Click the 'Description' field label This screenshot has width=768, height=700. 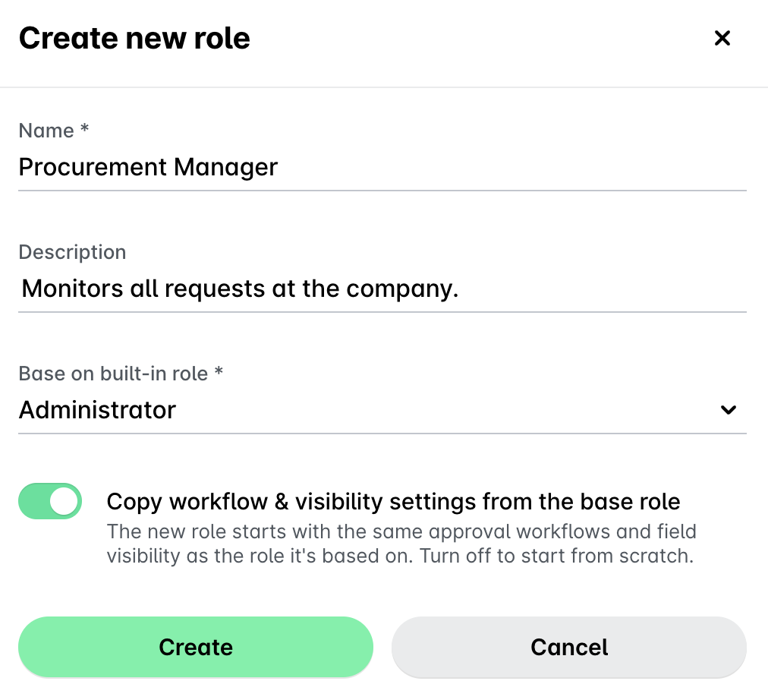click(73, 252)
